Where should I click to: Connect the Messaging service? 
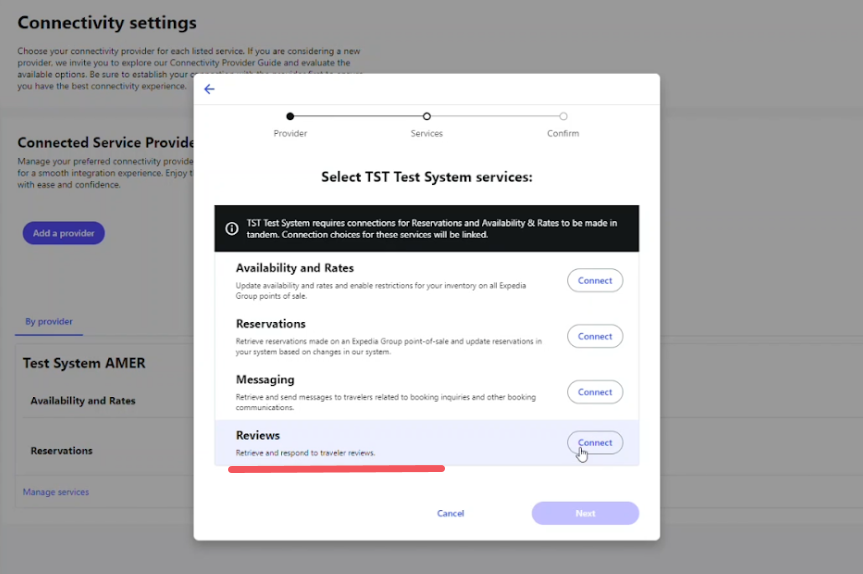pyautogui.click(x=595, y=392)
